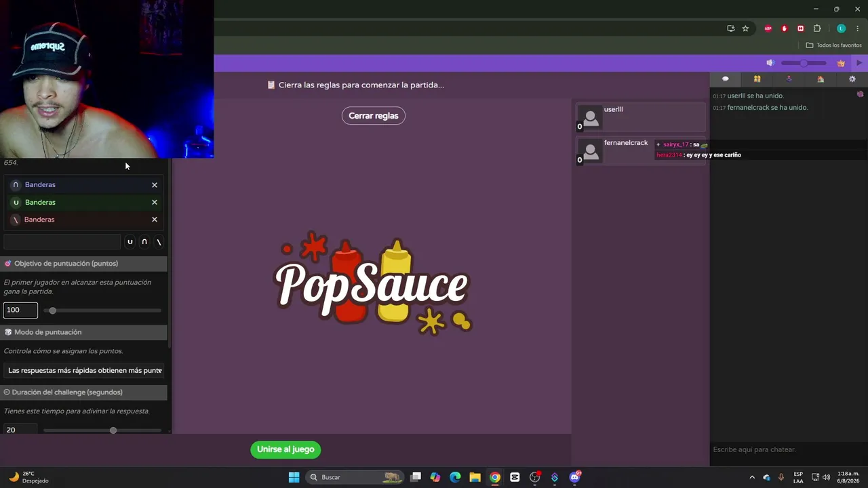Screen dimensions: 868x488
Task: Open the OBS Studio taskbar icon
Action: click(535, 477)
